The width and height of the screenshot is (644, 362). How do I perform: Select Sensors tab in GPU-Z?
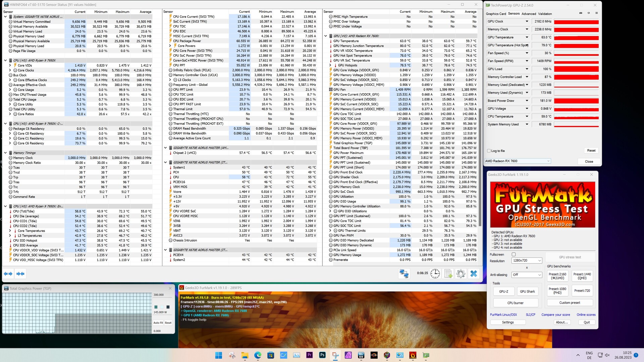514,14
